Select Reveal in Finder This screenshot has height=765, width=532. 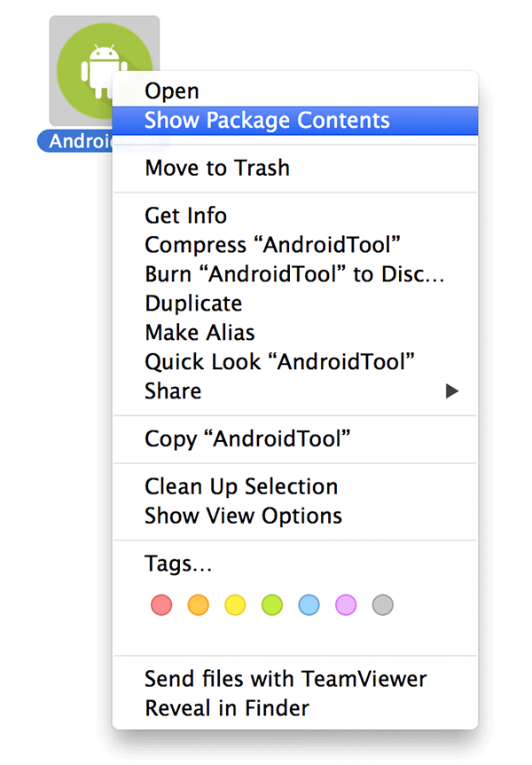point(227,708)
